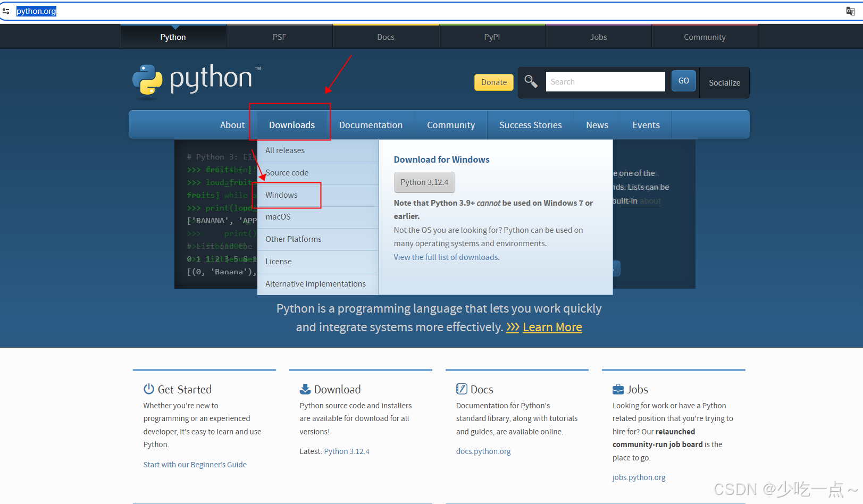This screenshot has width=863, height=504.
Task: Open the Documentation navigation menu
Action: 371,125
